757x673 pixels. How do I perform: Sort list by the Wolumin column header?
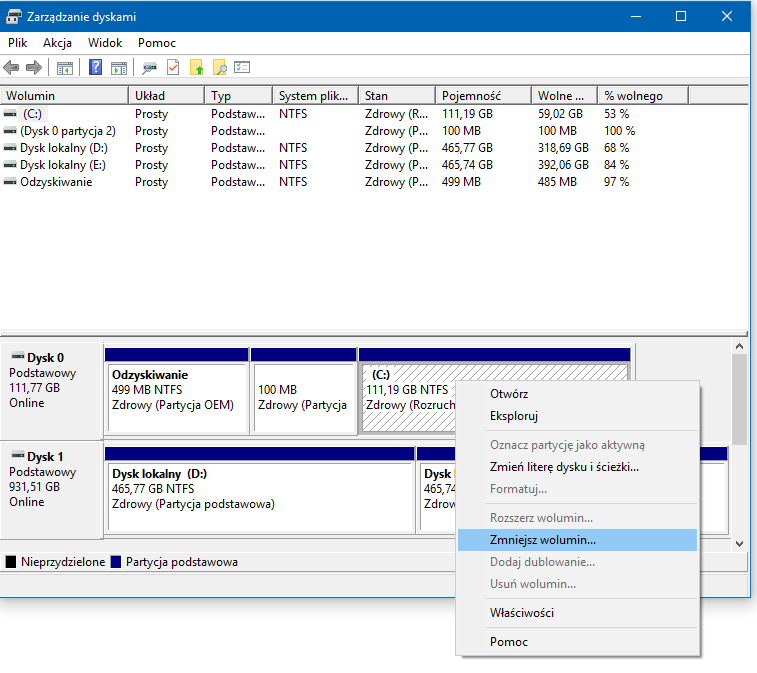click(31, 96)
